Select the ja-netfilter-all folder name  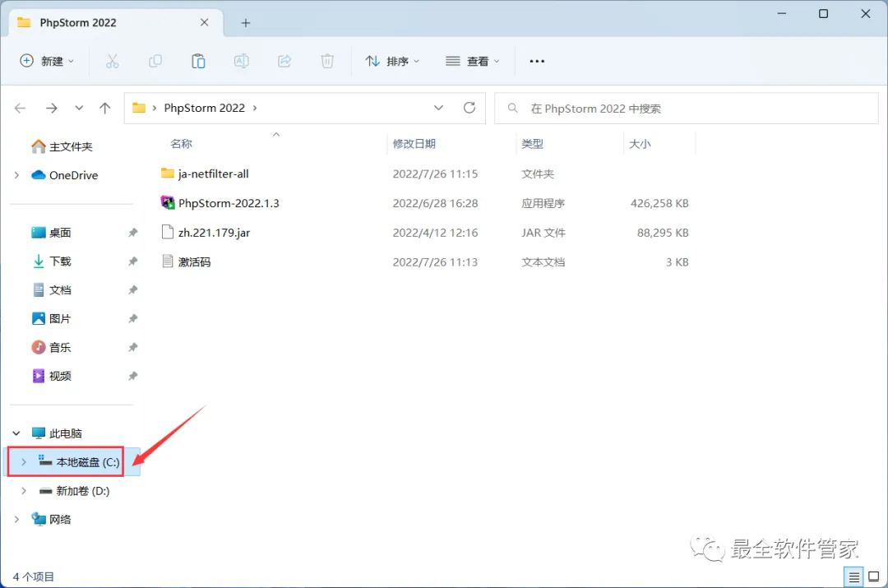click(214, 174)
